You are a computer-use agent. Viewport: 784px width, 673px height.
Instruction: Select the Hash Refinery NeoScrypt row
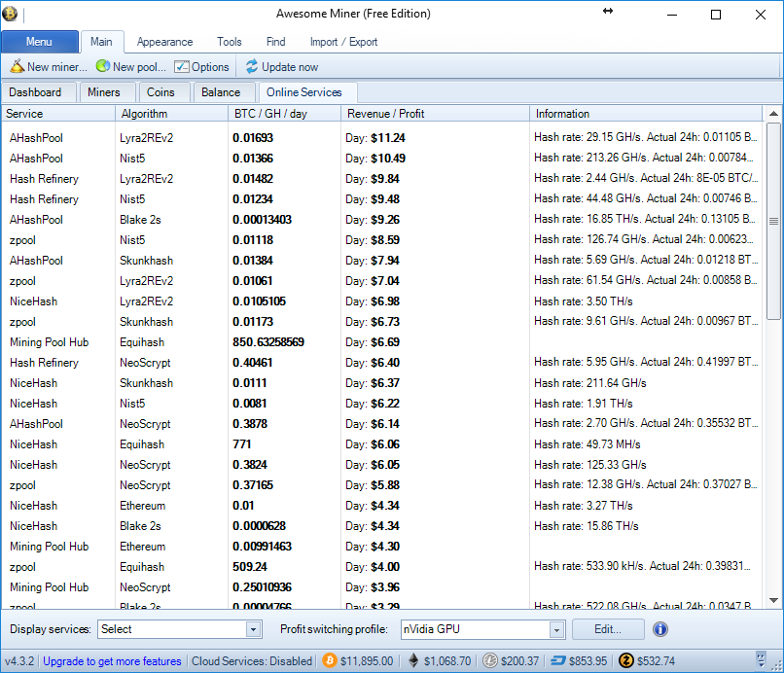point(382,363)
